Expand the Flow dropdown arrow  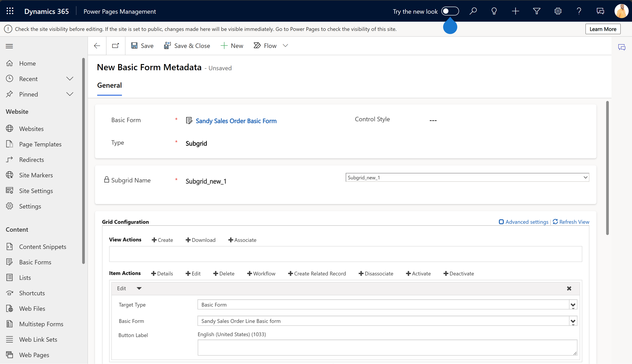286,45
